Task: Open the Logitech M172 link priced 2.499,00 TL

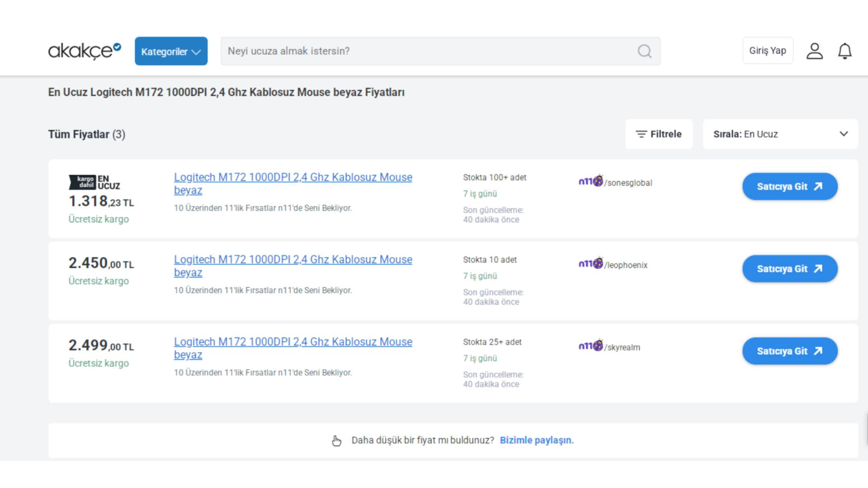Action: [x=293, y=348]
